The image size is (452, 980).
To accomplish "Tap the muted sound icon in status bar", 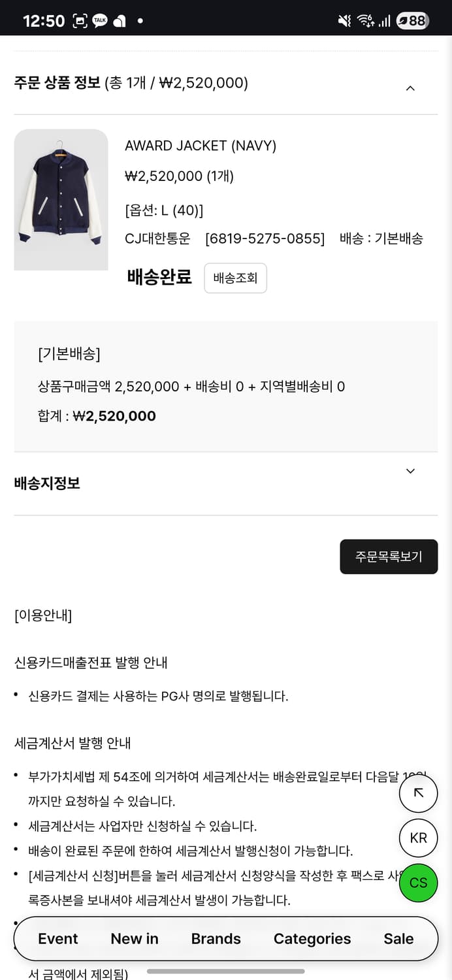I will click(346, 20).
